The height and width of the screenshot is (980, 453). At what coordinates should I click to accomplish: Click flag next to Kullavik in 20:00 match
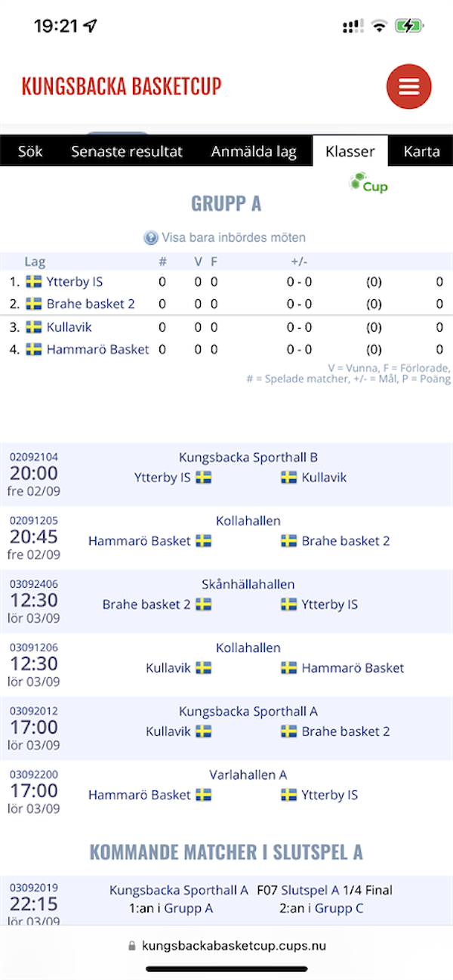288,478
